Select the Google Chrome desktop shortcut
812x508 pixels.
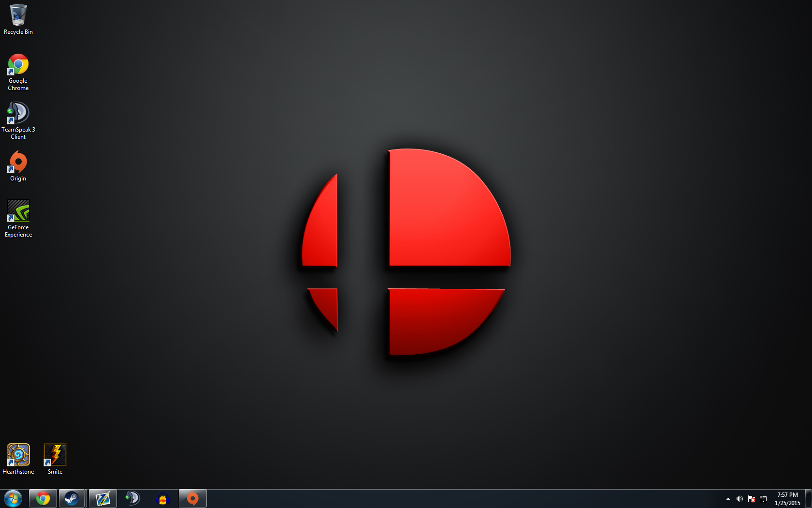click(x=18, y=73)
